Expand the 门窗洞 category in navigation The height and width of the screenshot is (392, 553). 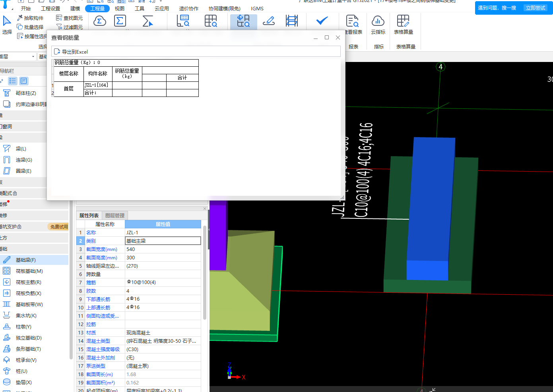pos(23,126)
